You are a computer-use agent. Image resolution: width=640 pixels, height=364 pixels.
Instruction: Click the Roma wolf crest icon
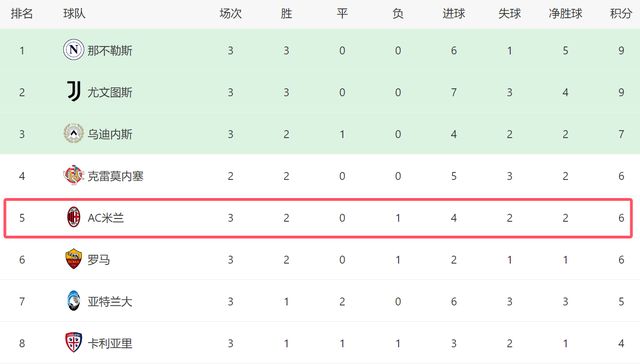tap(73, 259)
